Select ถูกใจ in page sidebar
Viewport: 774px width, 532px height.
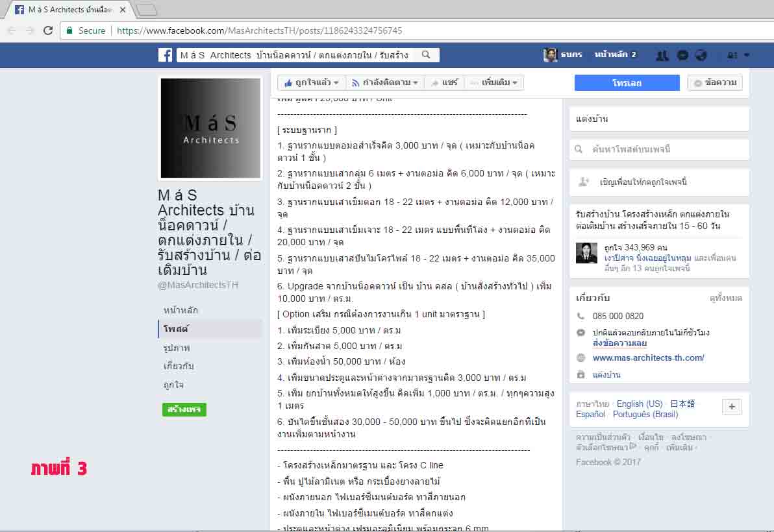(174, 385)
